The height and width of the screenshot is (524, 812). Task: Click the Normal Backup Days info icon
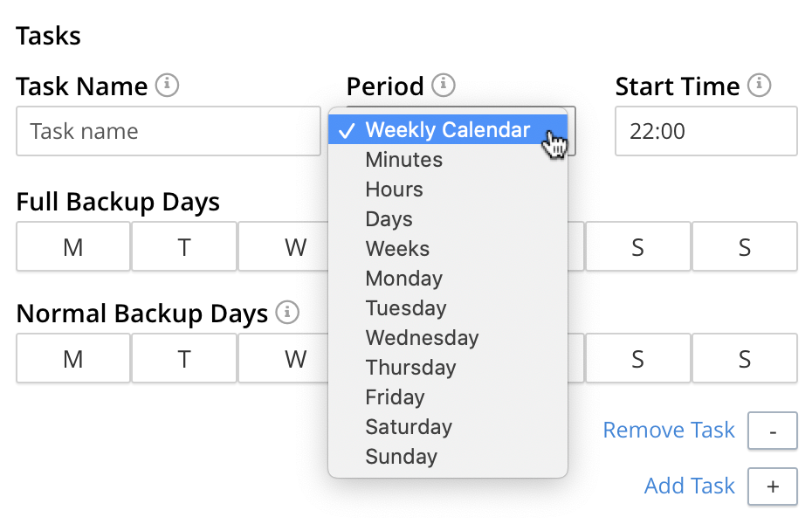pyautogui.click(x=286, y=313)
